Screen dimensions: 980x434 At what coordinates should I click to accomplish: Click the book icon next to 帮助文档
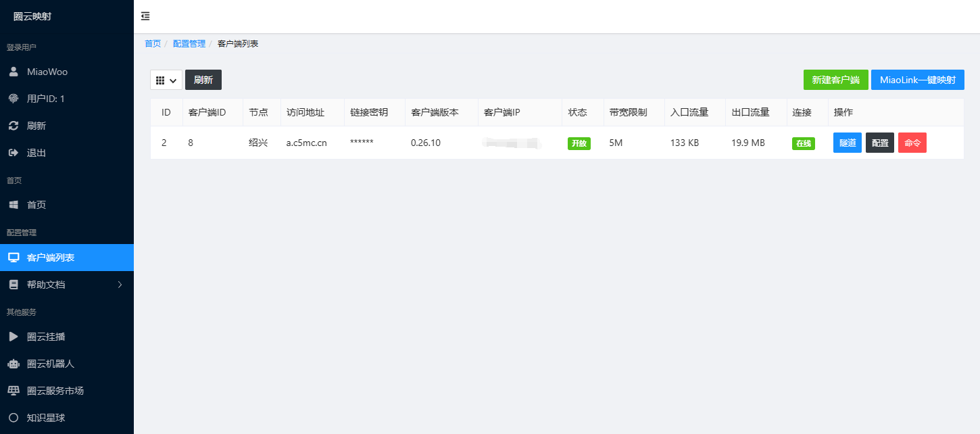[15, 284]
